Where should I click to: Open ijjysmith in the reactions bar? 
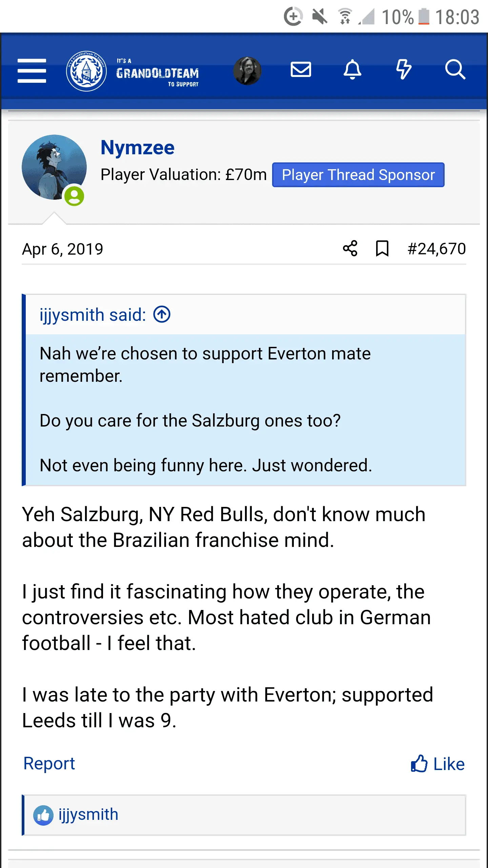(x=88, y=814)
